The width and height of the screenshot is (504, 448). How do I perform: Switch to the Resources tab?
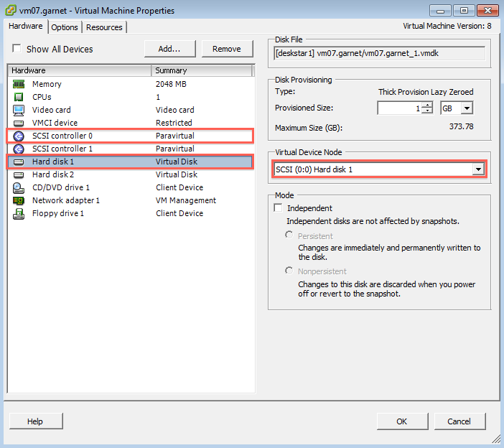point(104,27)
